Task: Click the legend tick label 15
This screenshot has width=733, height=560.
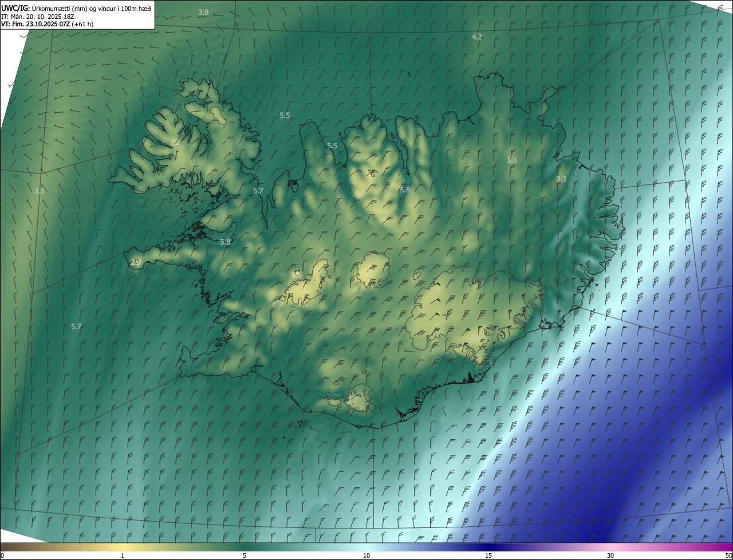Action: 488,555
